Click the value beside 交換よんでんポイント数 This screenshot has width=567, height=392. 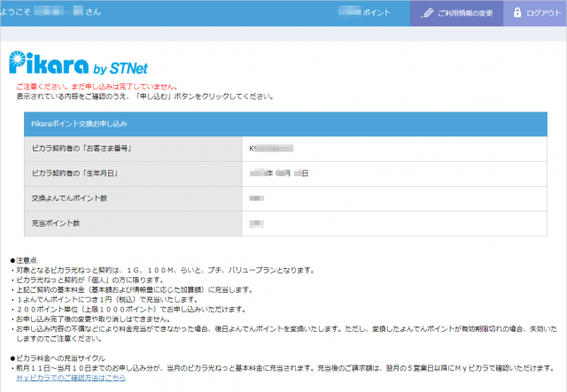tap(257, 198)
